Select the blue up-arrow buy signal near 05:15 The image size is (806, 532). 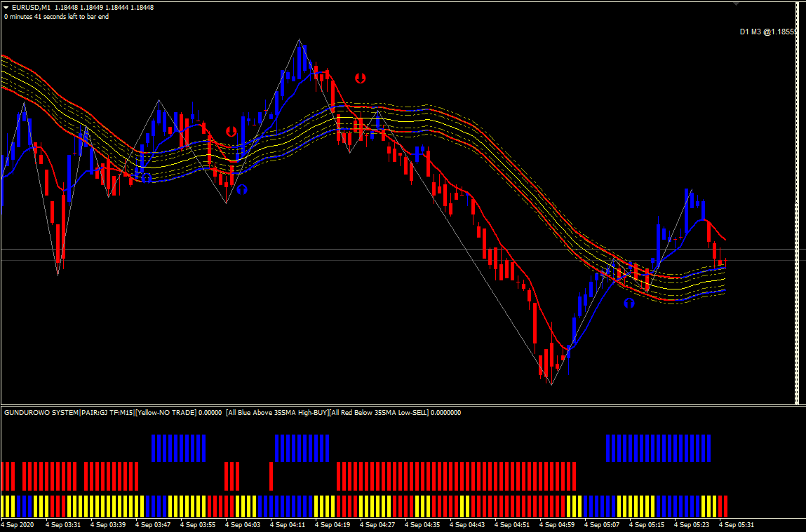pyautogui.click(x=629, y=303)
